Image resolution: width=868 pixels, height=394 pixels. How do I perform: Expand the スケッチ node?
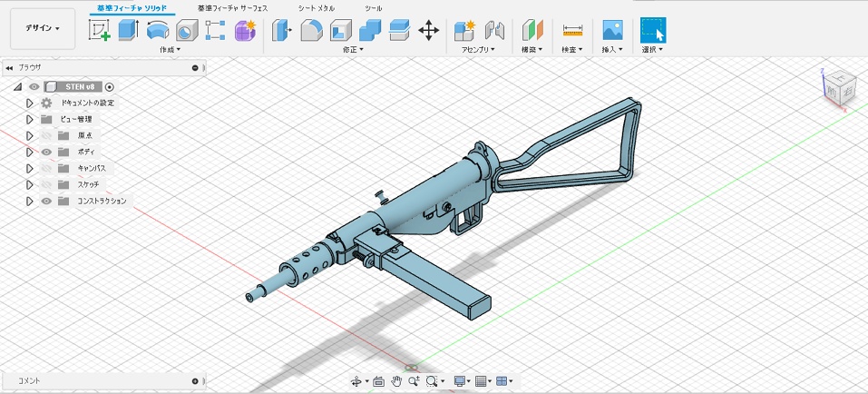pyautogui.click(x=30, y=184)
